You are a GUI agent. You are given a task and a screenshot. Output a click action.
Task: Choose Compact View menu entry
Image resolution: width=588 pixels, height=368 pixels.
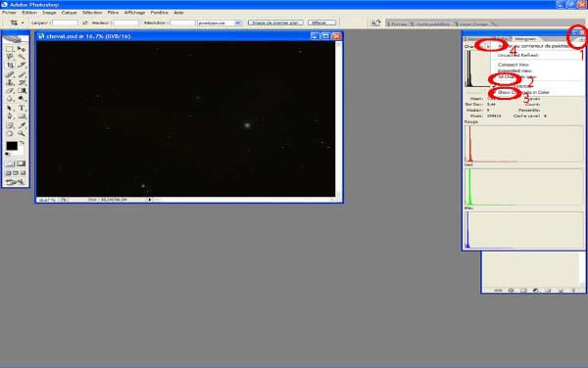[x=513, y=65]
